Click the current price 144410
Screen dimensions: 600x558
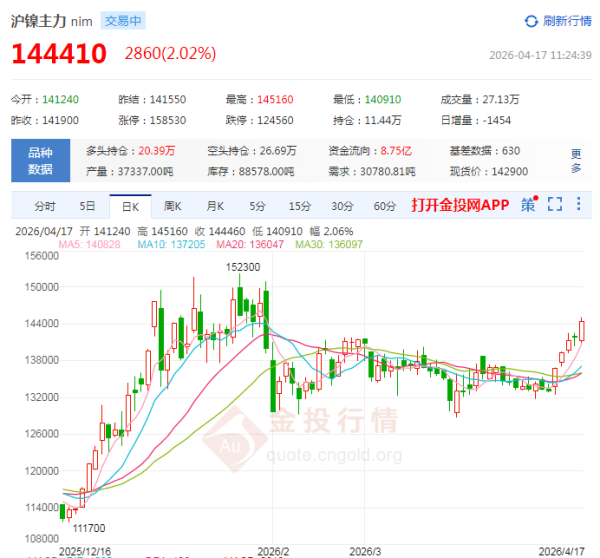59,54
